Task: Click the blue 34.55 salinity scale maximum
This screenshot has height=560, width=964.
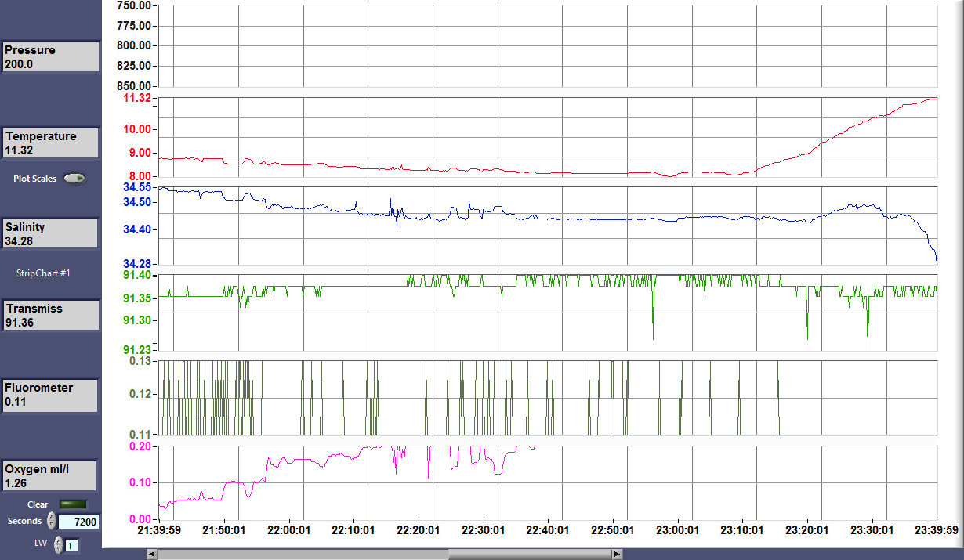Action: click(136, 188)
